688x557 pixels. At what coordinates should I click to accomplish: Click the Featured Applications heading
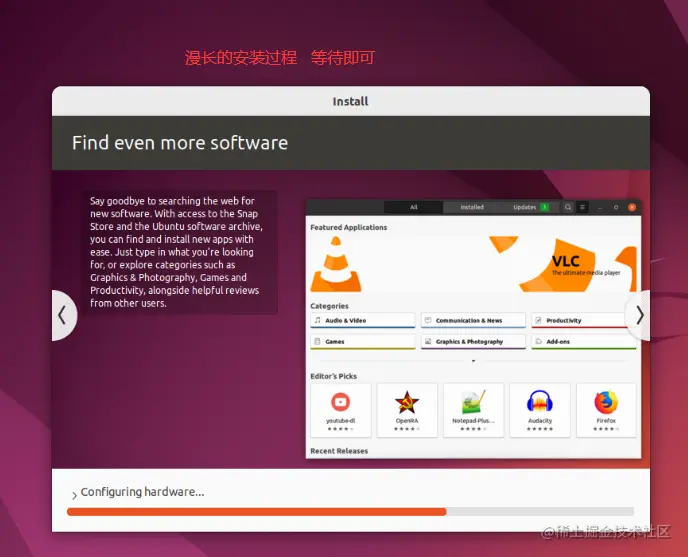[x=348, y=227]
